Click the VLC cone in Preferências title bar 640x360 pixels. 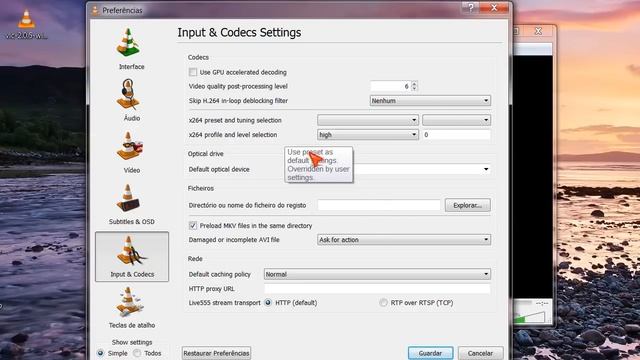[x=95, y=11]
